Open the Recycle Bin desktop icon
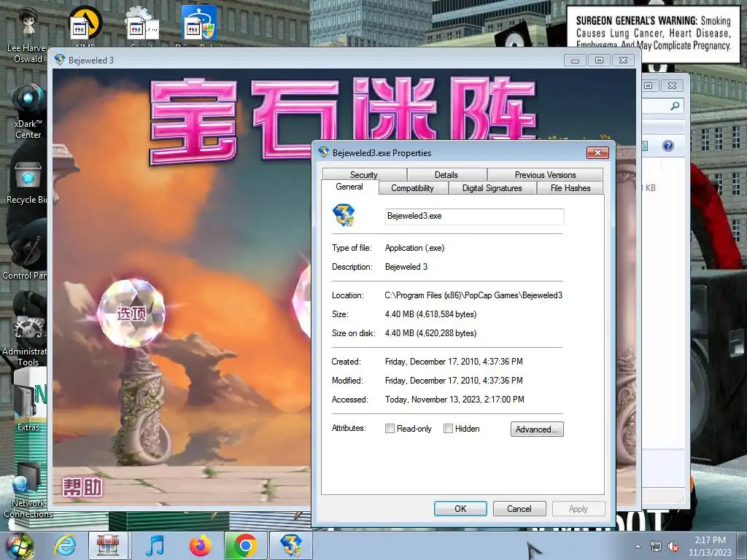 coord(27,183)
